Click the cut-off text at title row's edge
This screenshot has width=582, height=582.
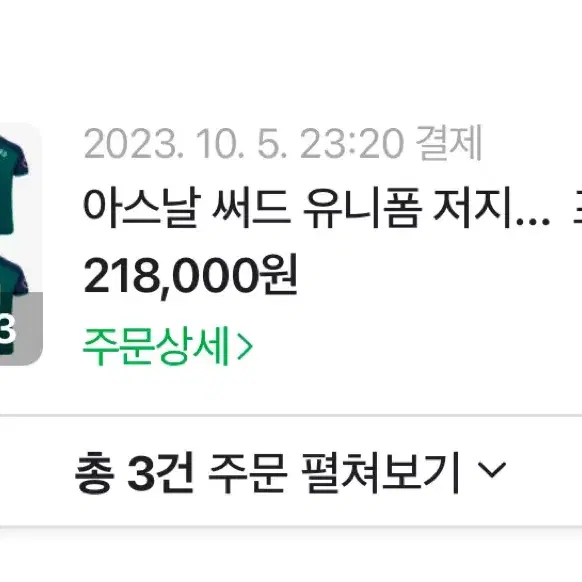pos(577,208)
